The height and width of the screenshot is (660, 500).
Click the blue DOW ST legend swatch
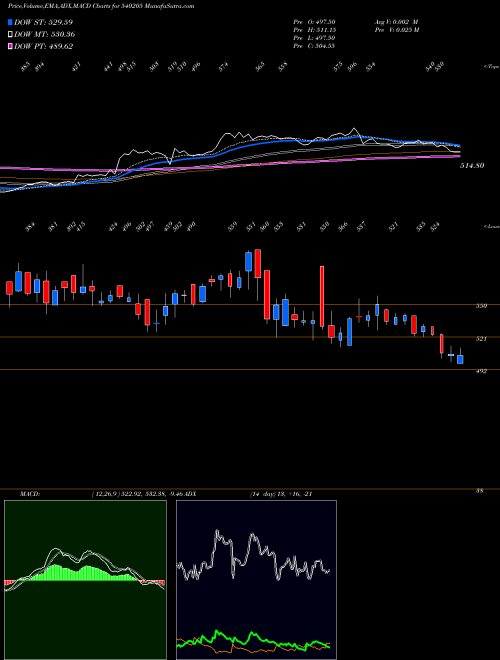[10, 22]
